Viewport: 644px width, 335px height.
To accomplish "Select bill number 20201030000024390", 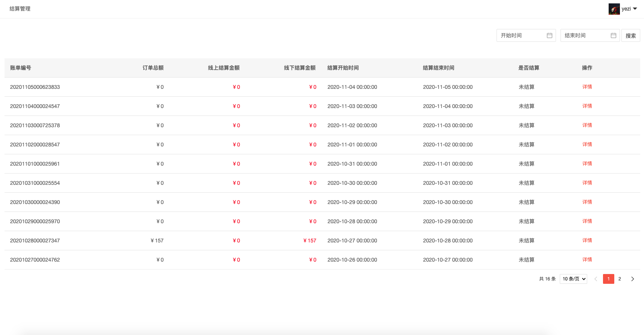I will (x=35, y=202).
